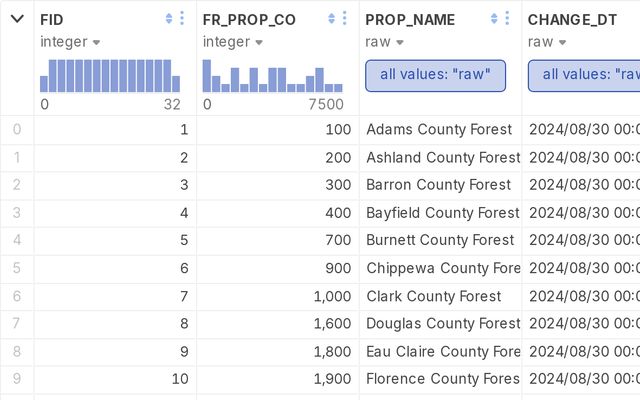Open FR_PROP_CO column options menu
640x400 pixels.
(x=344, y=19)
